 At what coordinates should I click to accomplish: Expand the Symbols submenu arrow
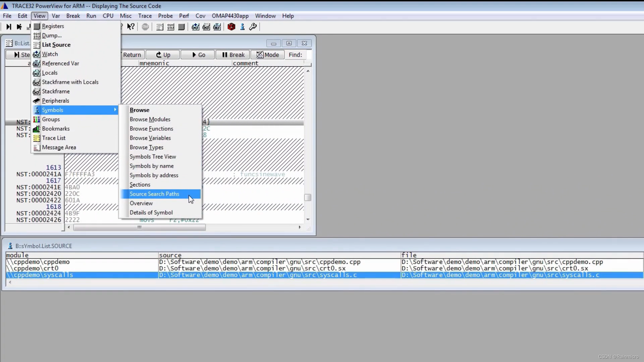(115, 110)
